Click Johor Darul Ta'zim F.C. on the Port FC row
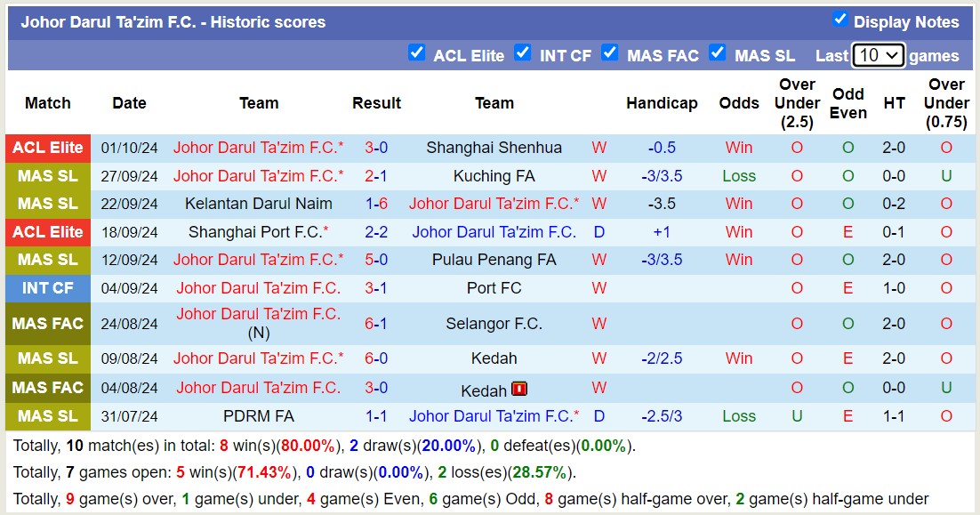The image size is (980, 515). pos(259,288)
